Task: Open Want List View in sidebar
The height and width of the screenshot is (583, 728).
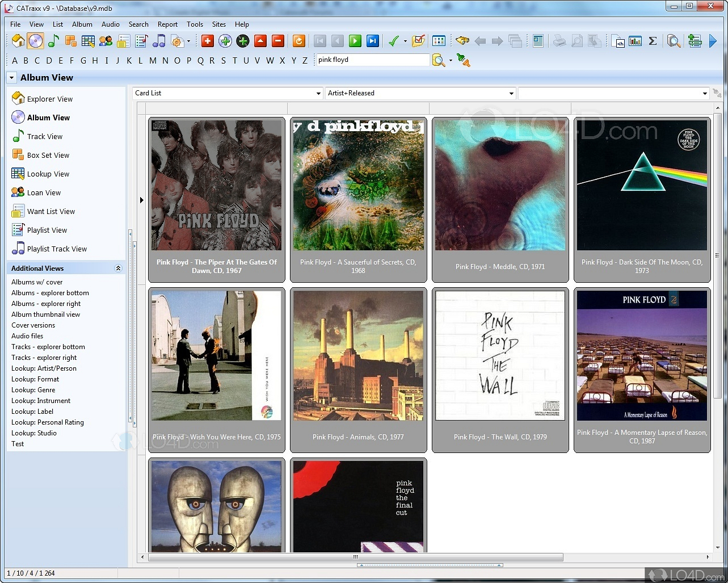Action: click(51, 212)
